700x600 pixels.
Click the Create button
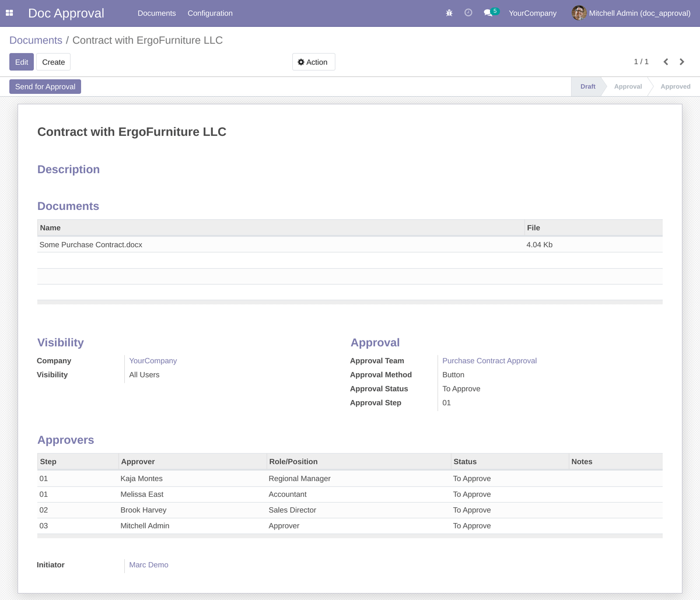click(x=53, y=61)
